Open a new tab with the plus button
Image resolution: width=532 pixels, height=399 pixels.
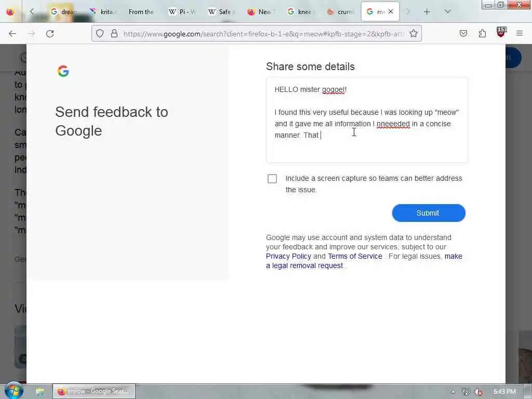pos(427,12)
